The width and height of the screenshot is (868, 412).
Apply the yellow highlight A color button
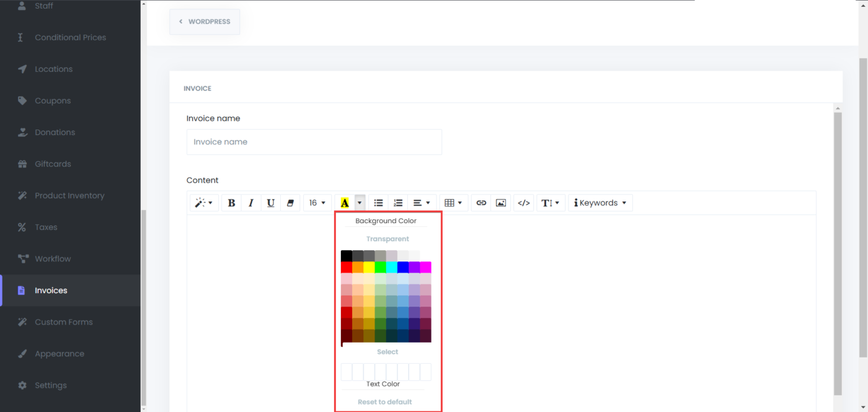[345, 203]
